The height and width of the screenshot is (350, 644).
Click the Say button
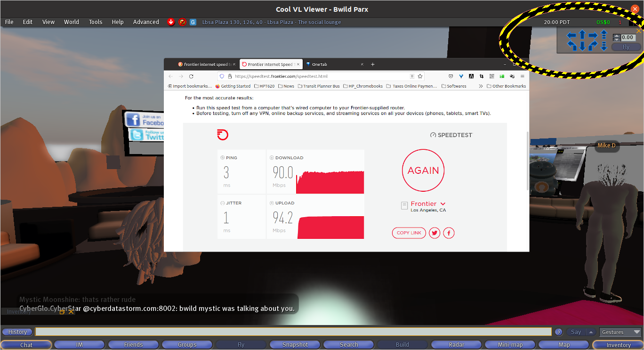click(576, 332)
